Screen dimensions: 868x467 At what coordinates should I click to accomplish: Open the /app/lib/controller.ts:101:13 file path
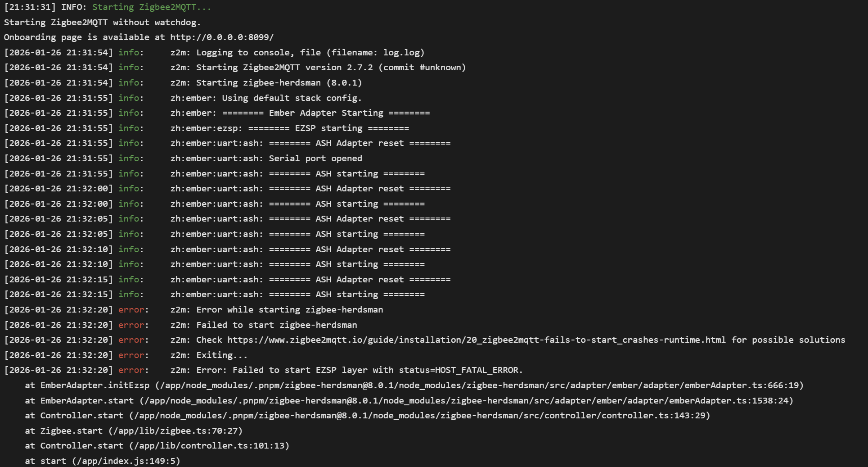pos(209,446)
